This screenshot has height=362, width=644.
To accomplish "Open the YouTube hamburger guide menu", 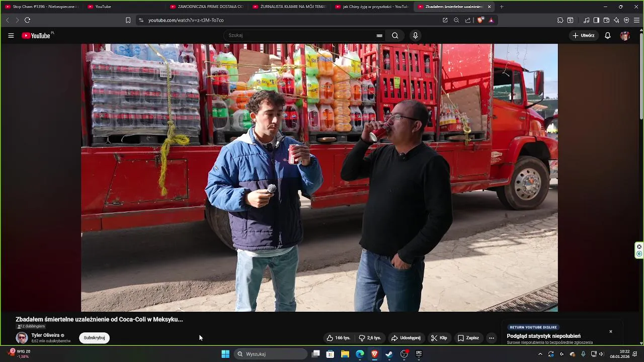I will tap(11, 36).
